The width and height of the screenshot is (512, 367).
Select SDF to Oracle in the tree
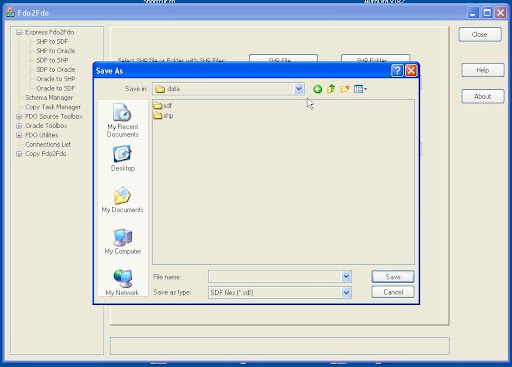coord(56,69)
